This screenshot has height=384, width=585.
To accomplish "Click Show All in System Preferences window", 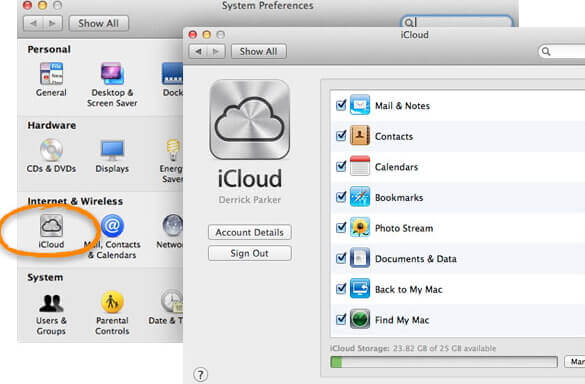I will (x=98, y=23).
